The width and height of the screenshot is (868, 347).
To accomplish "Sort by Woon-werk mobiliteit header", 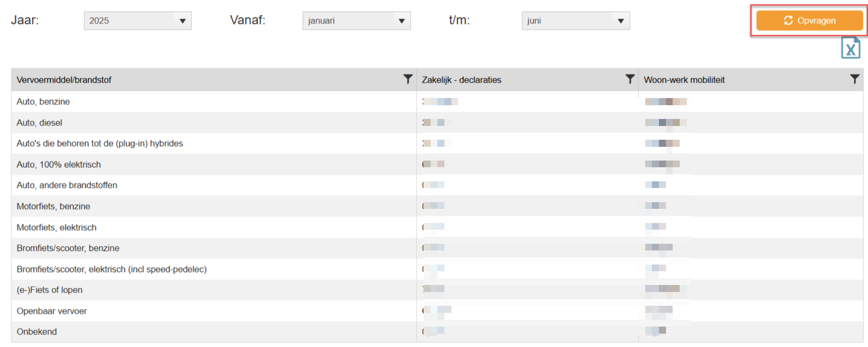I will [x=684, y=80].
